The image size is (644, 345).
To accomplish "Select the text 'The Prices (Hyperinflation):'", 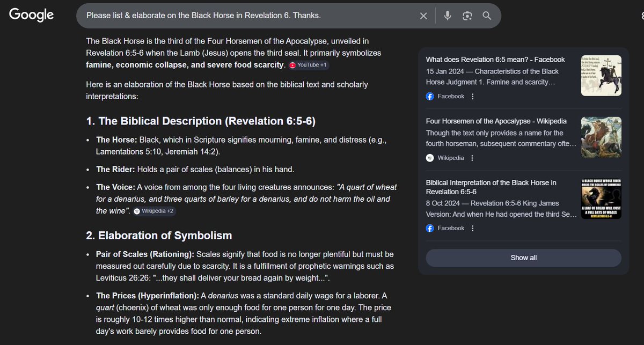I will (148, 296).
